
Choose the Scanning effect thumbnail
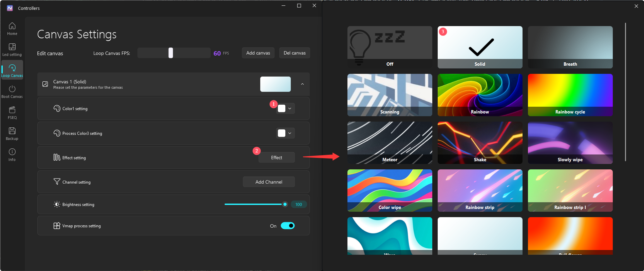click(x=390, y=95)
